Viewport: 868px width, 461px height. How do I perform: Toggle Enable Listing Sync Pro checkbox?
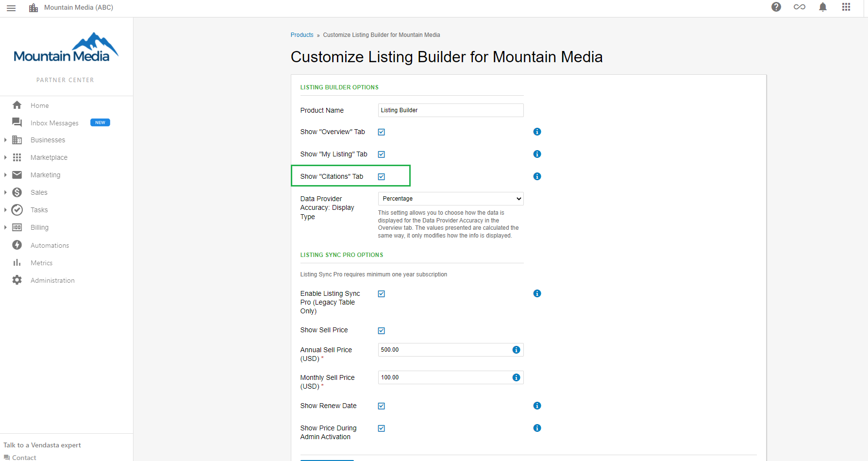tap(382, 294)
